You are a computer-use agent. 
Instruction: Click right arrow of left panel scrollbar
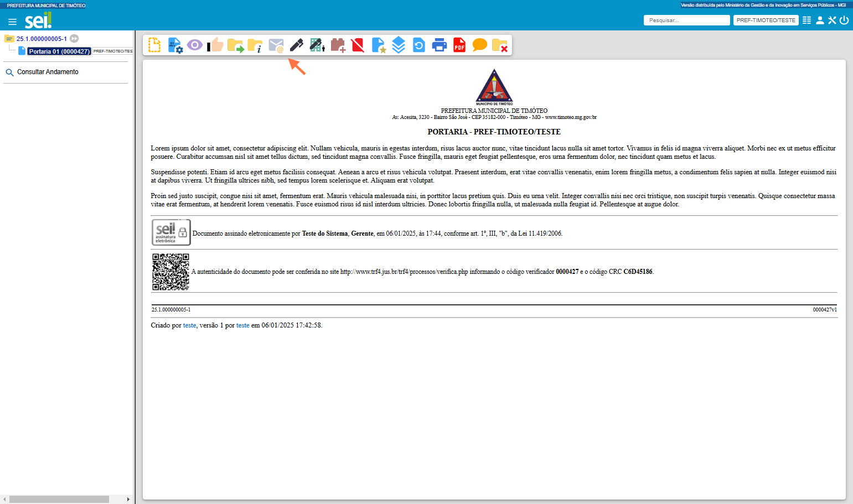click(x=128, y=499)
